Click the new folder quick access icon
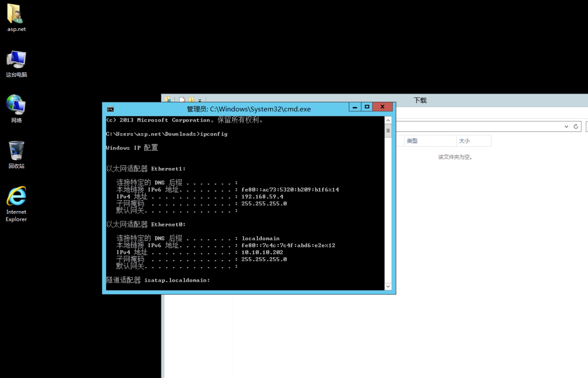588x378 pixels. pos(192,100)
